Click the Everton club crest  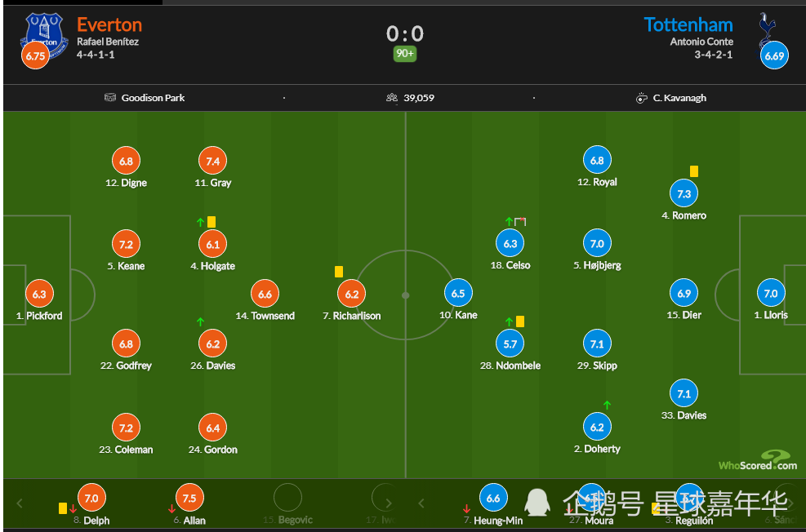44,35
